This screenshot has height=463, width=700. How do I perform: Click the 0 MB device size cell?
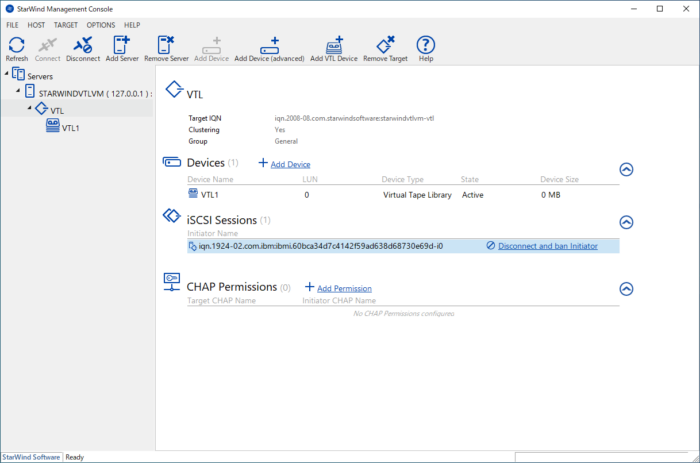pos(551,195)
